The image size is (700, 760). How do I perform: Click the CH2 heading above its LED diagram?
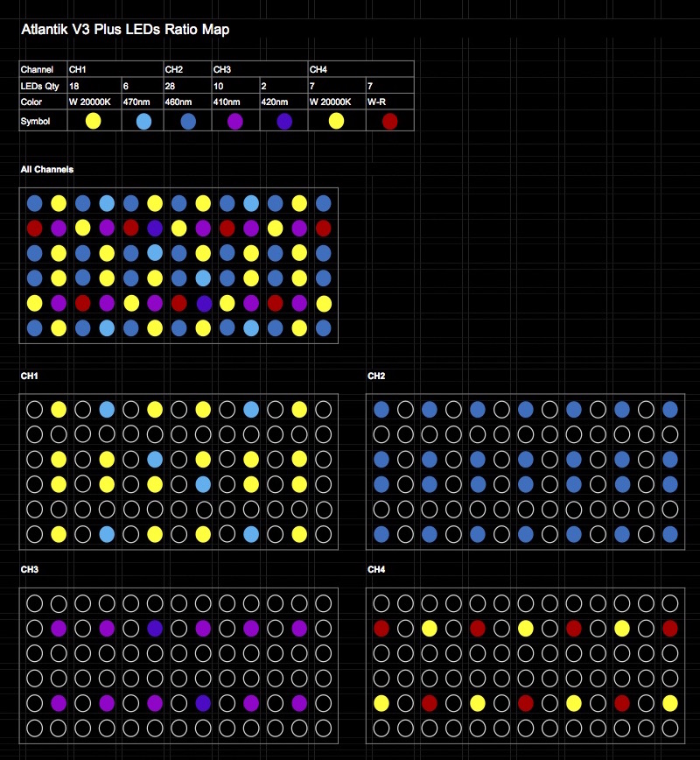tap(376, 376)
